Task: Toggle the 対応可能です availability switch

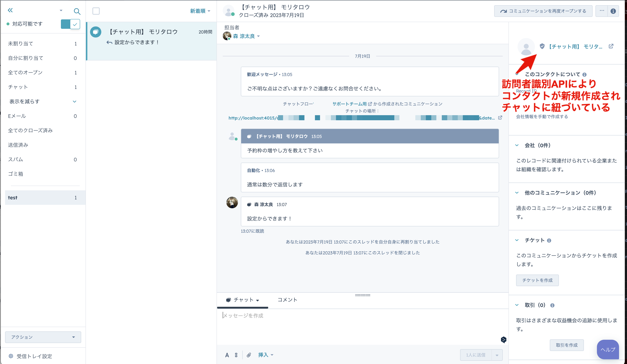Action: 70,24
